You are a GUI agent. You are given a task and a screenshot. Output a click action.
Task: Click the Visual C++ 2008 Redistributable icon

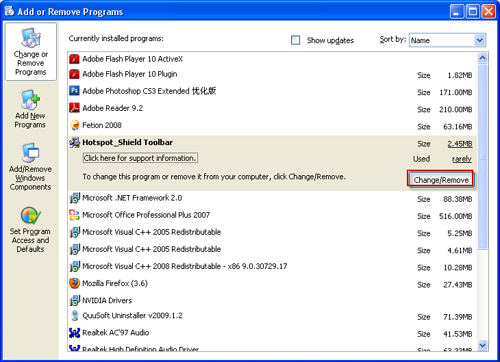(x=74, y=266)
